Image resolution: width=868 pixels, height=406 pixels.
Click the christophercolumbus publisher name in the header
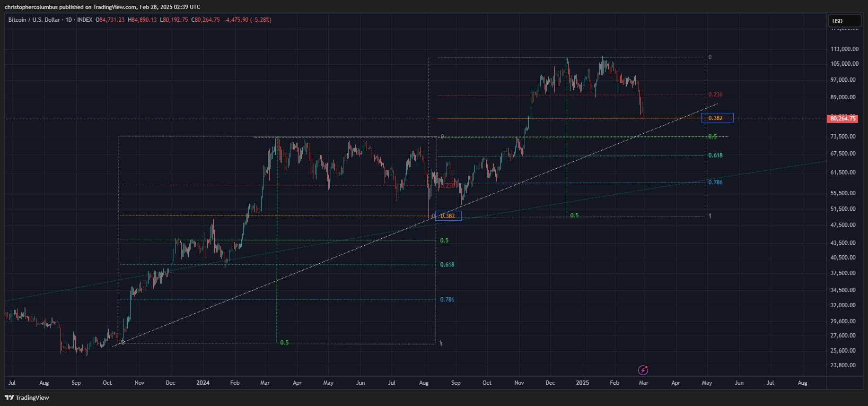(31, 7)
